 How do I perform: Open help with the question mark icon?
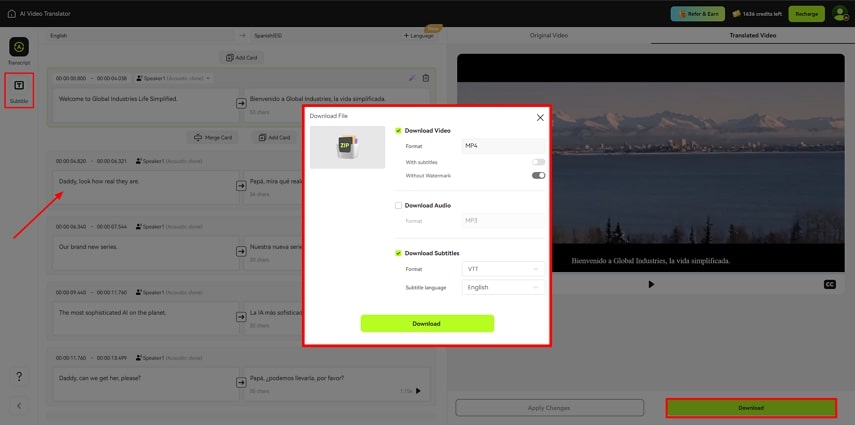(x=19, y=376)
